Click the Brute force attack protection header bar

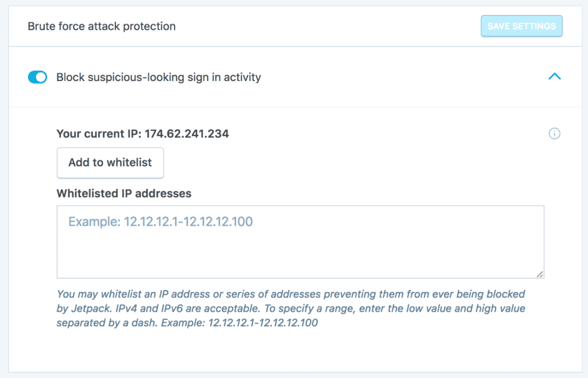(295, 26)
